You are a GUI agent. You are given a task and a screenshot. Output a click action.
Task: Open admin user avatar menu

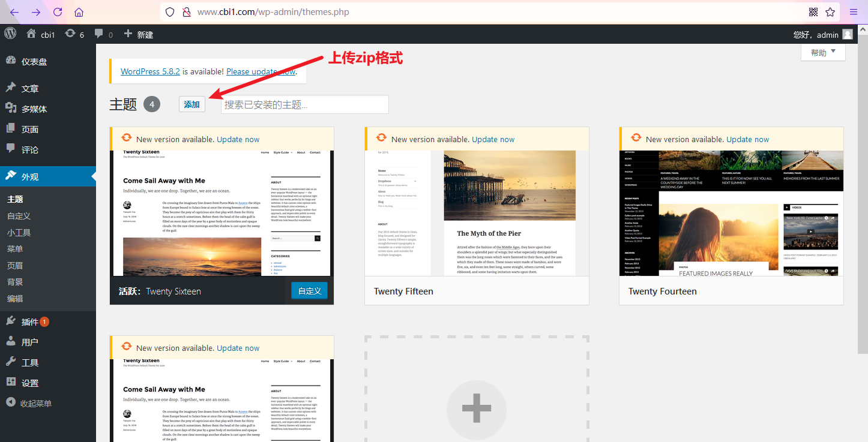848,35
